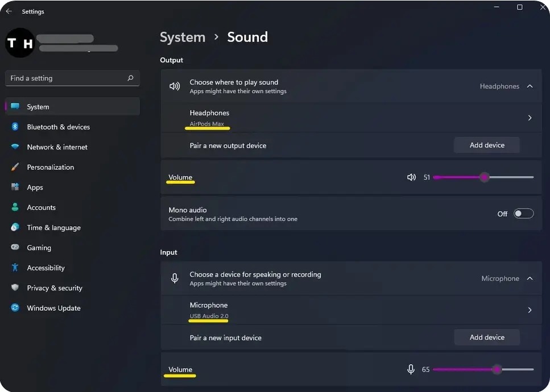
Task: Click the Mono audio description row
Action: coord(351,214)
